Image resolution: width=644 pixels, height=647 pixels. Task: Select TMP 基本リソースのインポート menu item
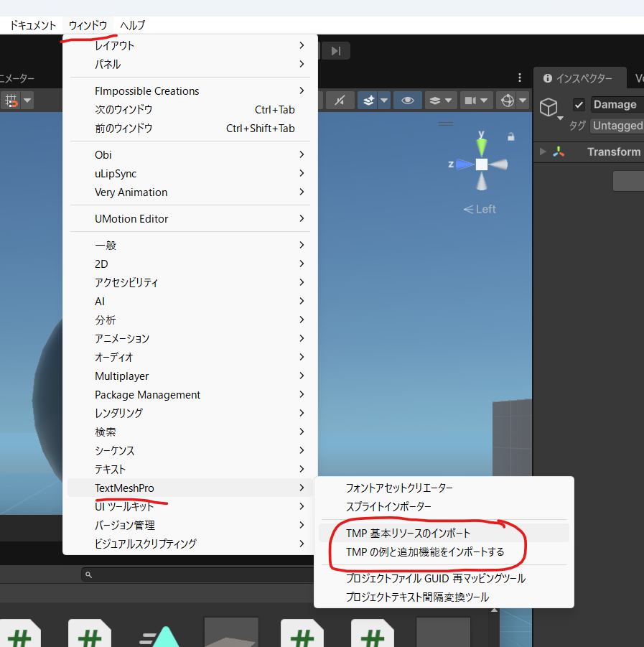[408, 533]
